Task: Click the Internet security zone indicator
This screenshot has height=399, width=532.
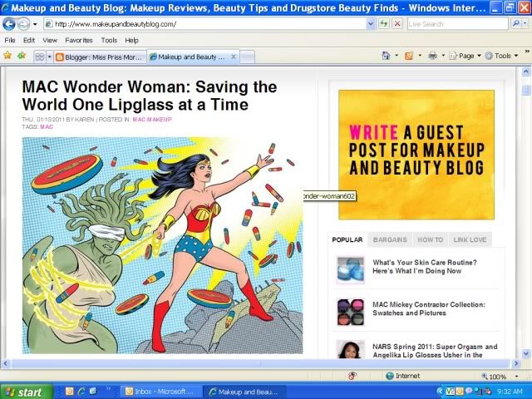Action: tap(402, 376)
